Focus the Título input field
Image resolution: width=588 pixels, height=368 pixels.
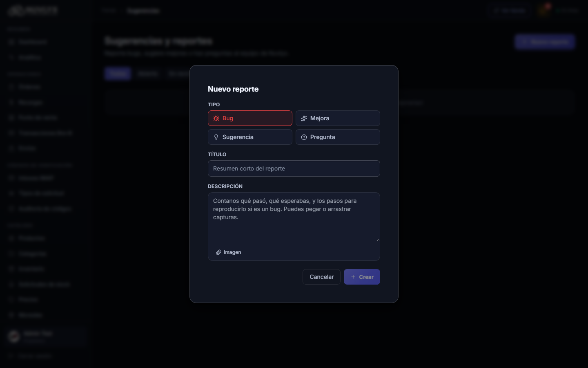pos(294,168)
